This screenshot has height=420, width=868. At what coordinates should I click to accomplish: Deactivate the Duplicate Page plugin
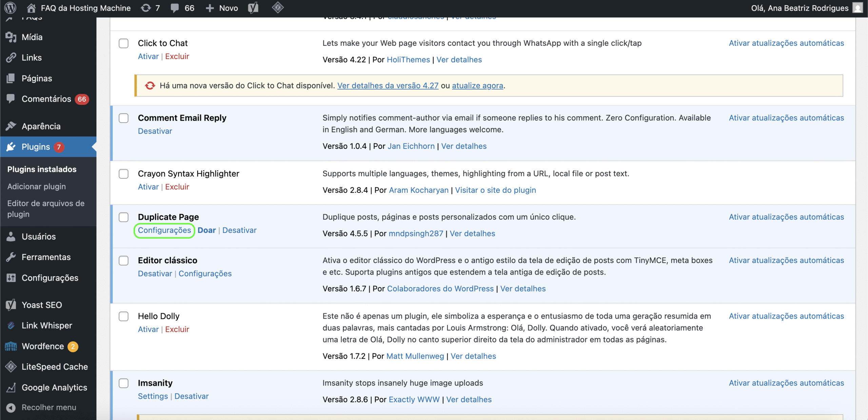click(x=239, y=230)
